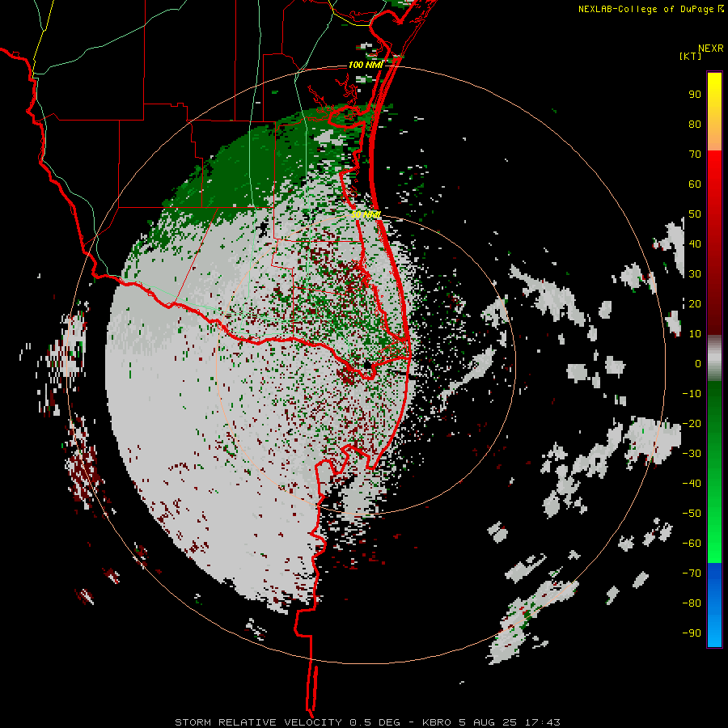Click the 0 value on the velocity scale

[698, 364]
